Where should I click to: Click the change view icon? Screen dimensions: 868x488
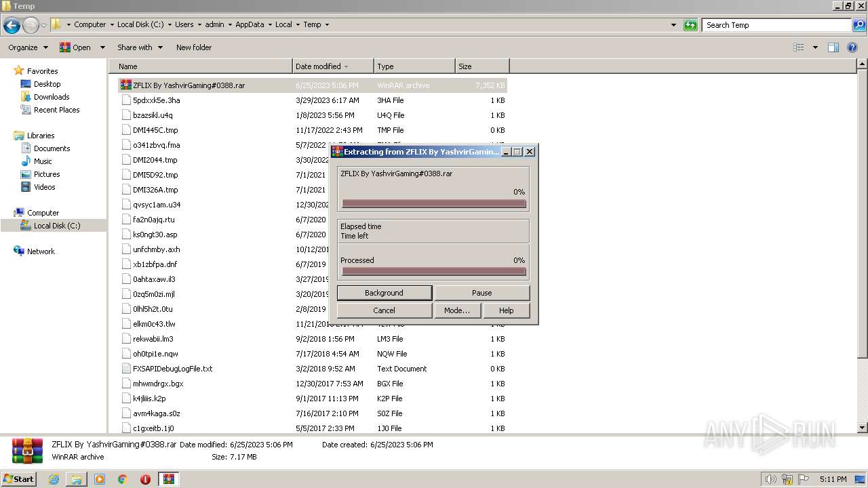[799, 47]
